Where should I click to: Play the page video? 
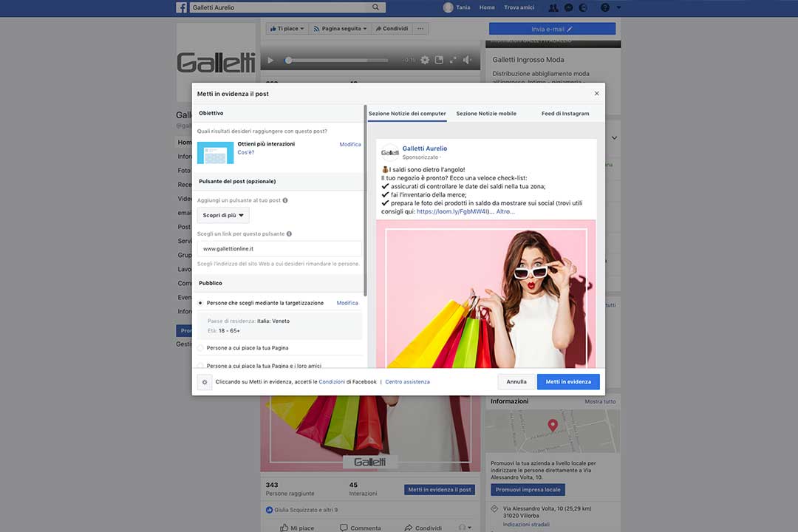pos(270,60)
